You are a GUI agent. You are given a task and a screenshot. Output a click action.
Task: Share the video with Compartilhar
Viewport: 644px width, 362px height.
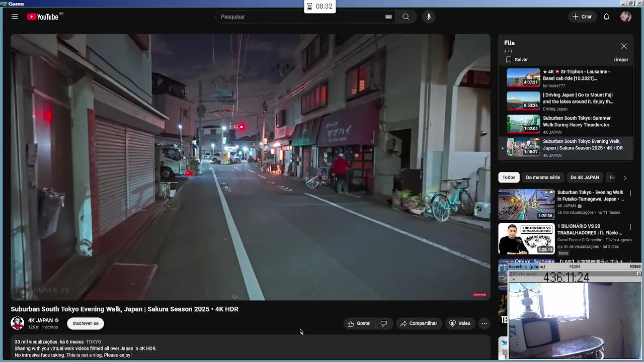419,323
